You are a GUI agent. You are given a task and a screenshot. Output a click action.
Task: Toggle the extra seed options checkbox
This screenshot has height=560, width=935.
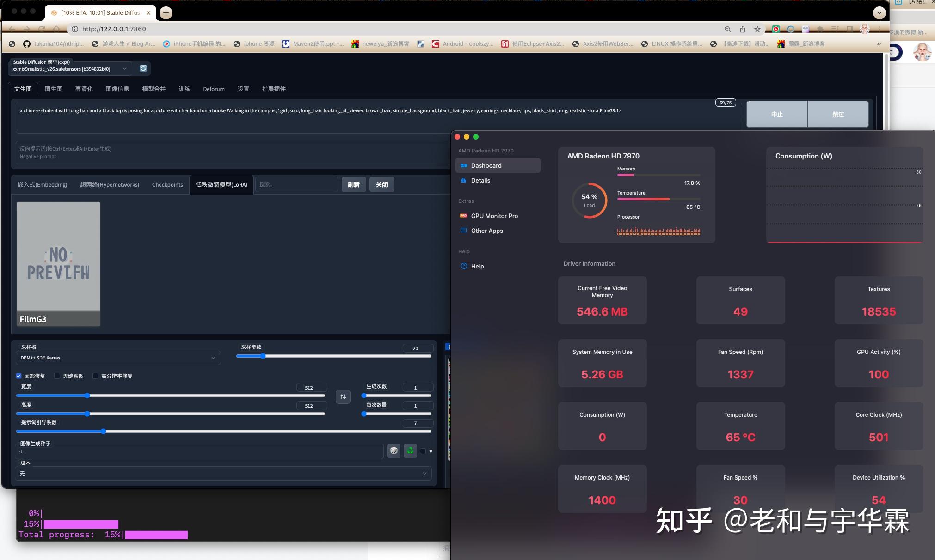click(423, 451)
